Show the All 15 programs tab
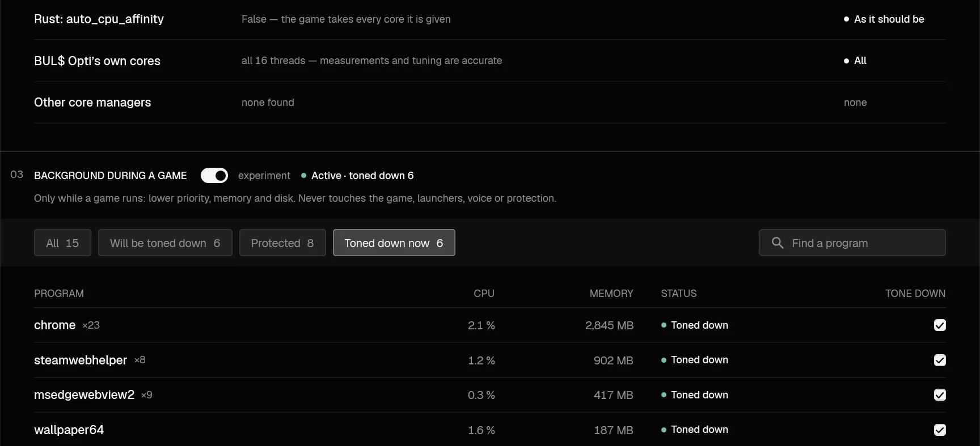This screenshot has height=446, width=980. point(62,243)
